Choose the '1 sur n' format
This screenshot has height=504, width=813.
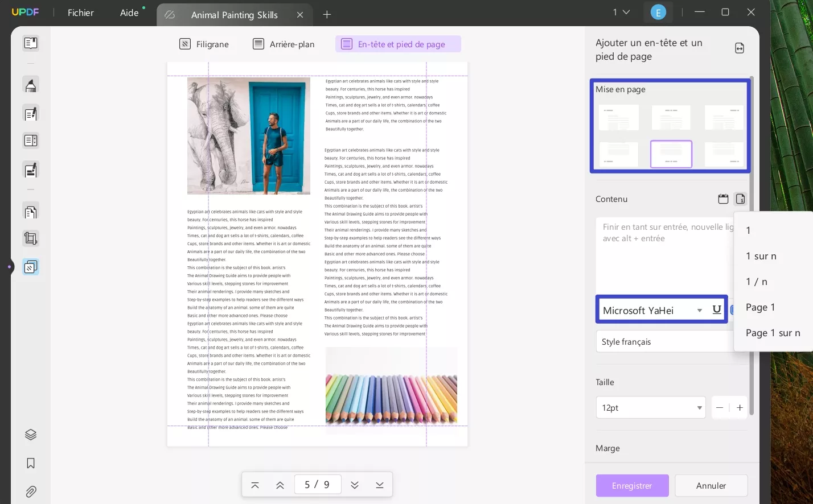click(x=761, y=256)
